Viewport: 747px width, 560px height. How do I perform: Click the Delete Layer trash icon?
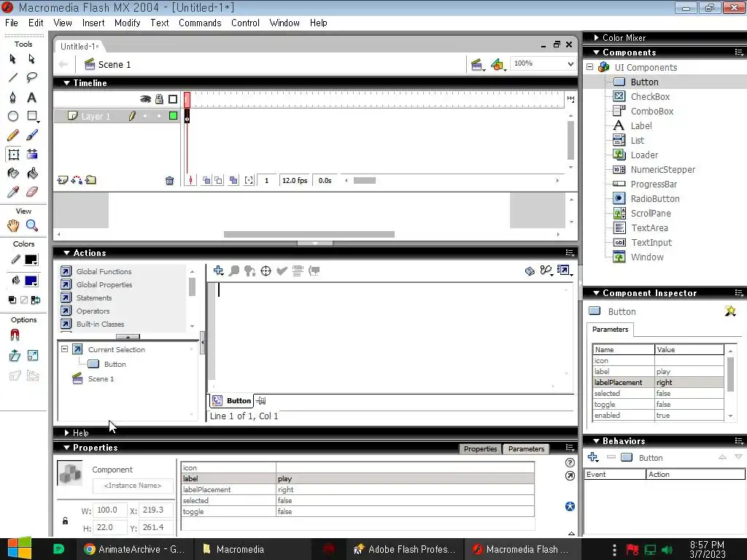[169, 181]
